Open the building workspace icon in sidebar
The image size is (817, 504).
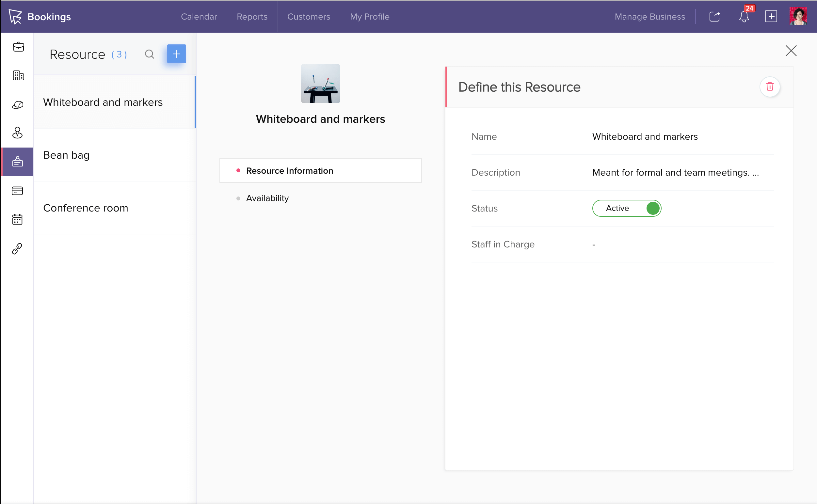click(x=18, y=76)
